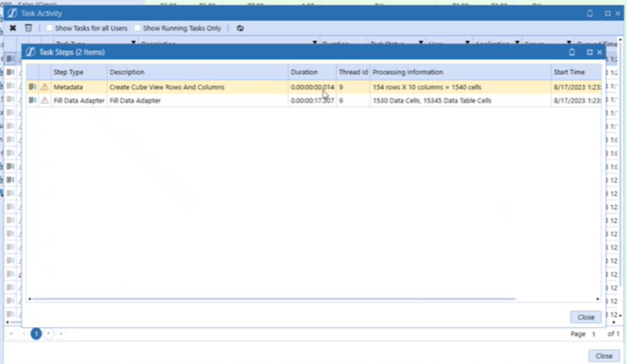Open the Task Status column filter dropdown

tap(421, 43)
